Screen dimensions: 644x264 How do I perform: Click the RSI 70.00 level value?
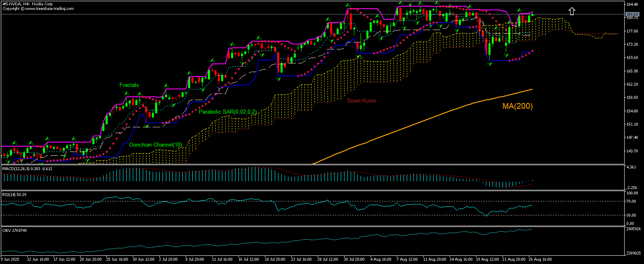click(632, 201)
